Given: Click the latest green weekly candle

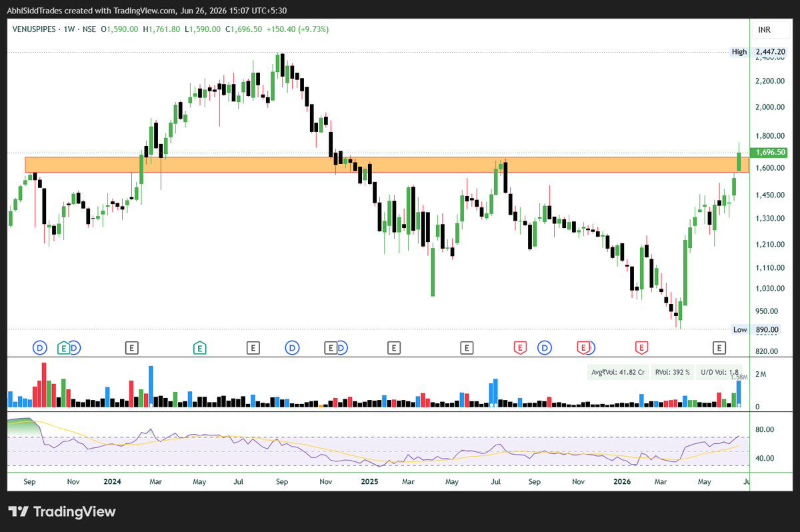Looking at the screenshot, I should 739,161.
